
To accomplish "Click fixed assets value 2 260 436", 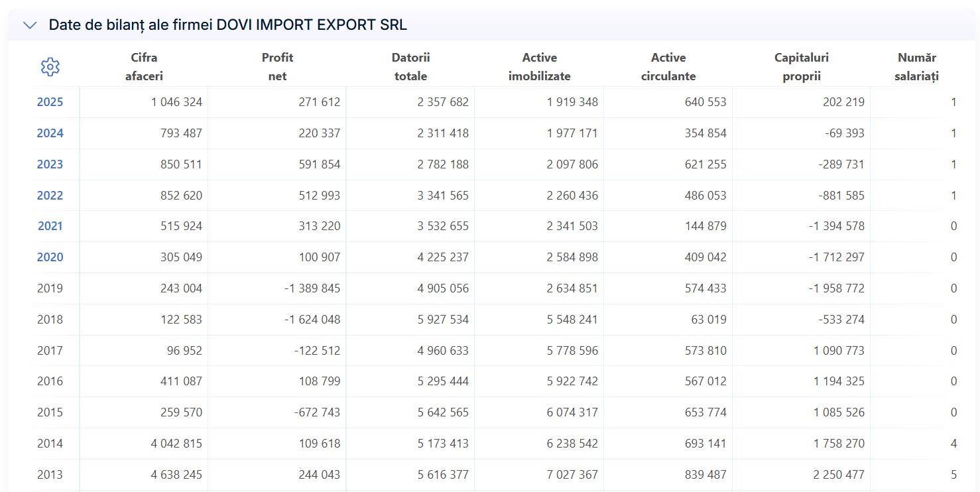I will [572, 196].
